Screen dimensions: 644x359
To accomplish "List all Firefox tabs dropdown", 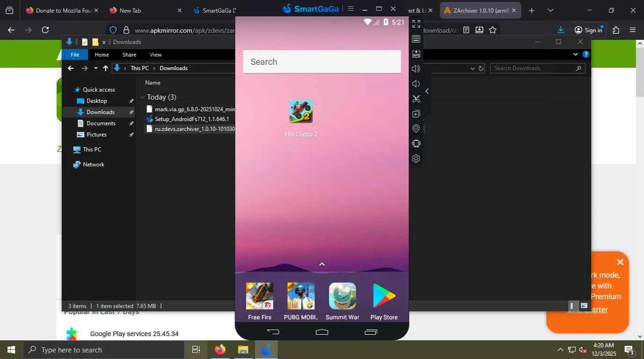I will click(x=550, y=10).
